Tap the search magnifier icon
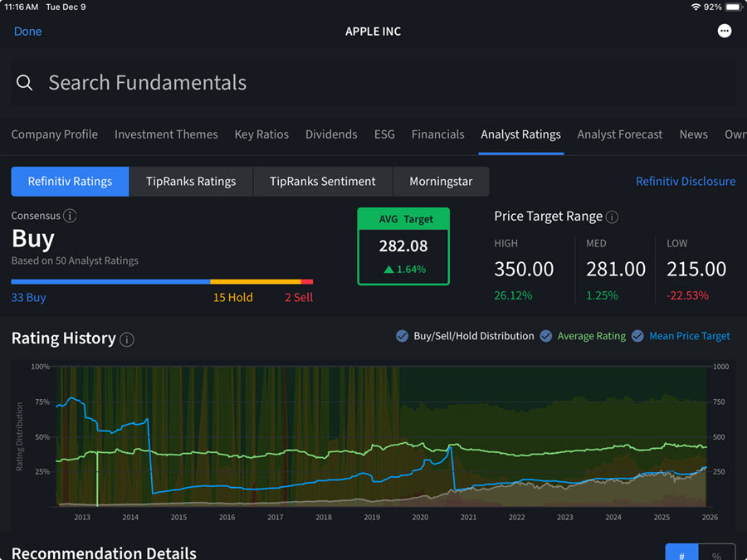This screenshot has width=747, height=560. [x=25, y=82]
